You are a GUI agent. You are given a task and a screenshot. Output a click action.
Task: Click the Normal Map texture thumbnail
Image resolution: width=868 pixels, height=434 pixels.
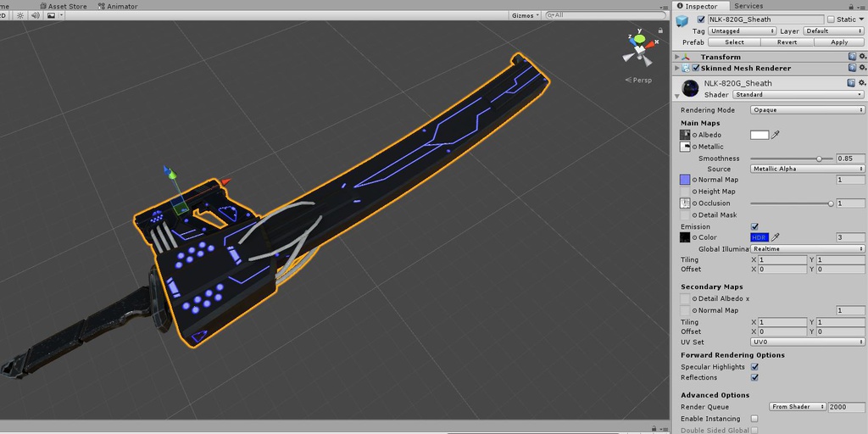685,180
